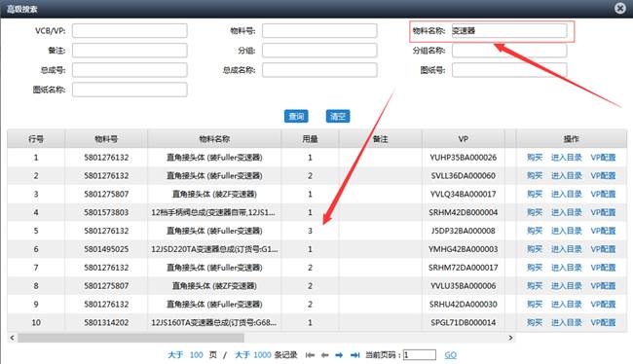Viewport: 633px width, 364px height.
Task: Click 购买 link in row 8
Action: pyautogui.click(x=535, y=286)
